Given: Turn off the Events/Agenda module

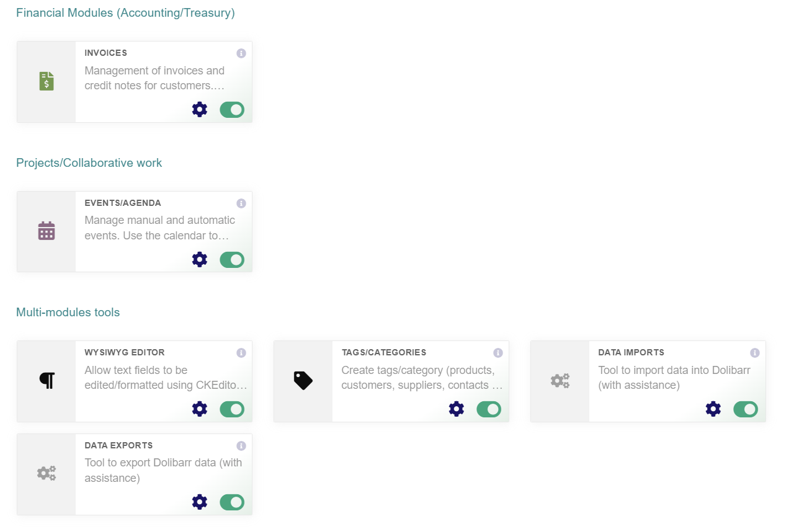Looking at the screenshot, I should 232,259.
